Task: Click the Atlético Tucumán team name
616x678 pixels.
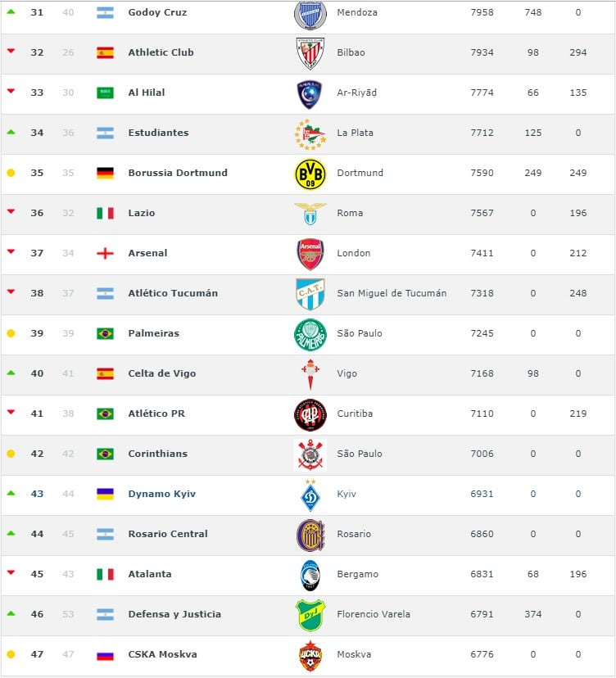Action: point(173,294)
